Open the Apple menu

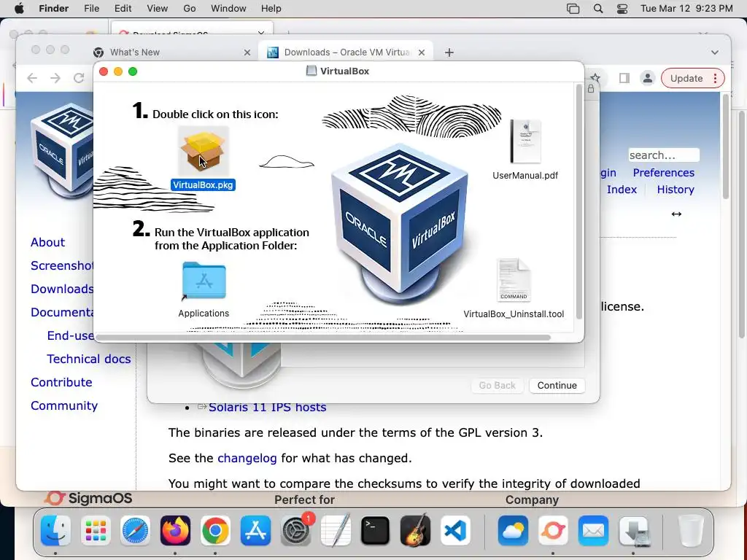click(x=19, y=9)
